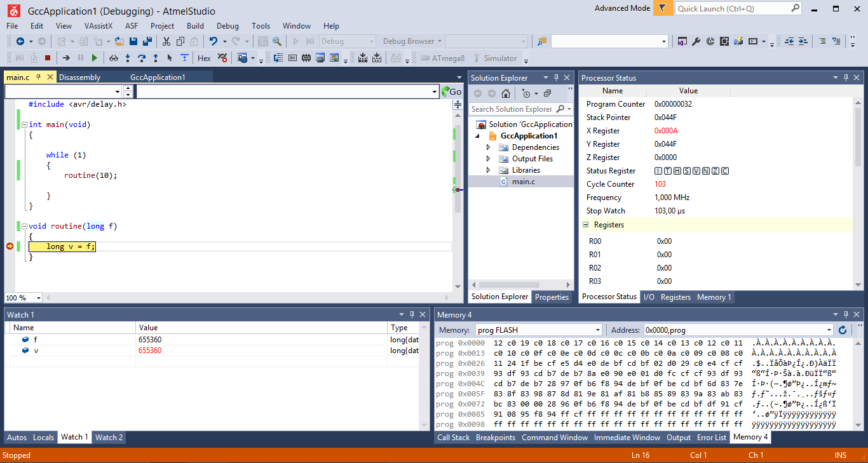Open QuickWatch glasses icon
The width and height of the screenshot is (868, 463).
coord(114,58)
